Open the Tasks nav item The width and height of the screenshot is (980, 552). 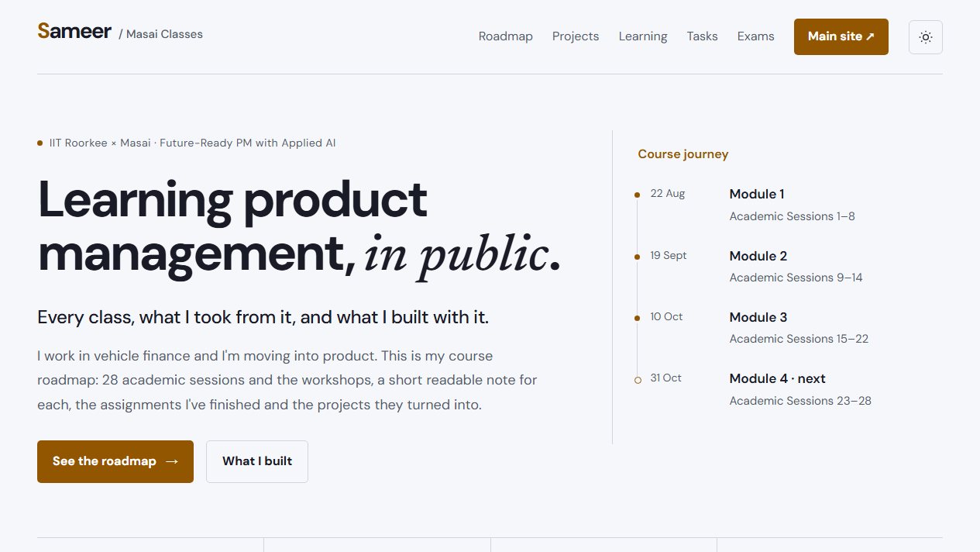(x=702, y=36)
